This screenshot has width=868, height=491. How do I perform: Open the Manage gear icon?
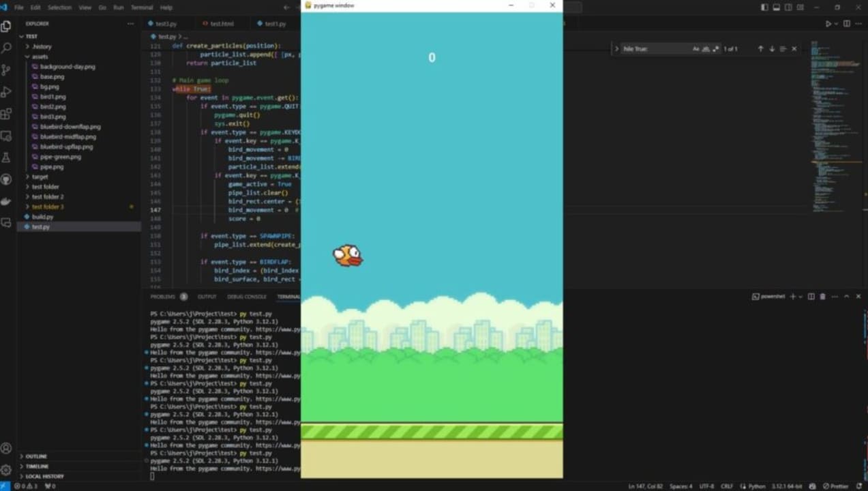point(7,470)
